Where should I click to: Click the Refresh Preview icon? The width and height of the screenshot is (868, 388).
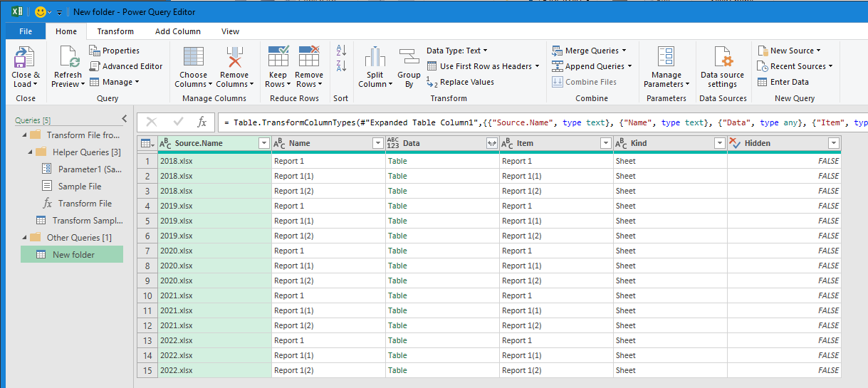click(x=68, y=57)
